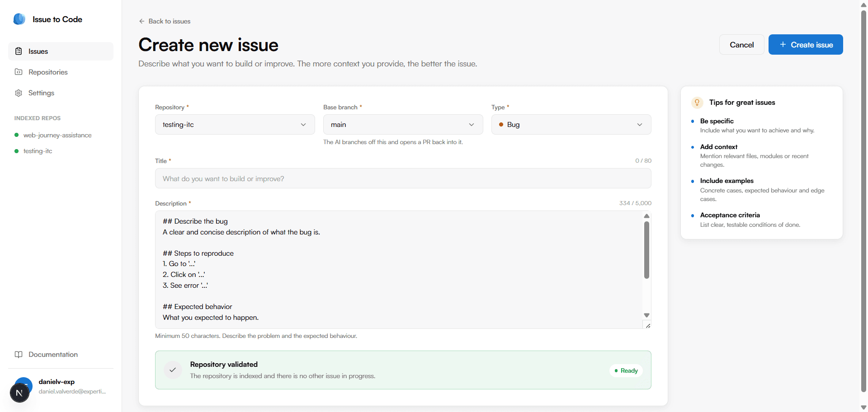The height and width of the screenshot is (412, 868).
Task: Open Repositories in sidebar
Action: [61, 72]
